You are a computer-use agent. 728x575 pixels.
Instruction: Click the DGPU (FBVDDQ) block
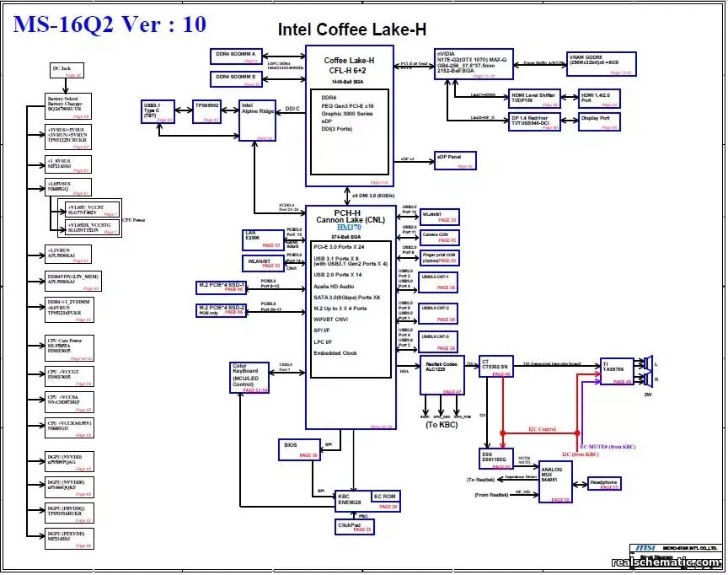70,513
